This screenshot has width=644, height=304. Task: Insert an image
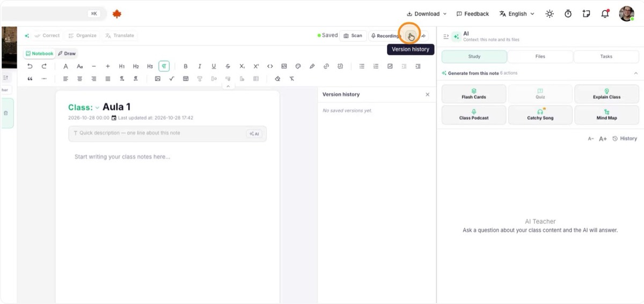(158, 79)
